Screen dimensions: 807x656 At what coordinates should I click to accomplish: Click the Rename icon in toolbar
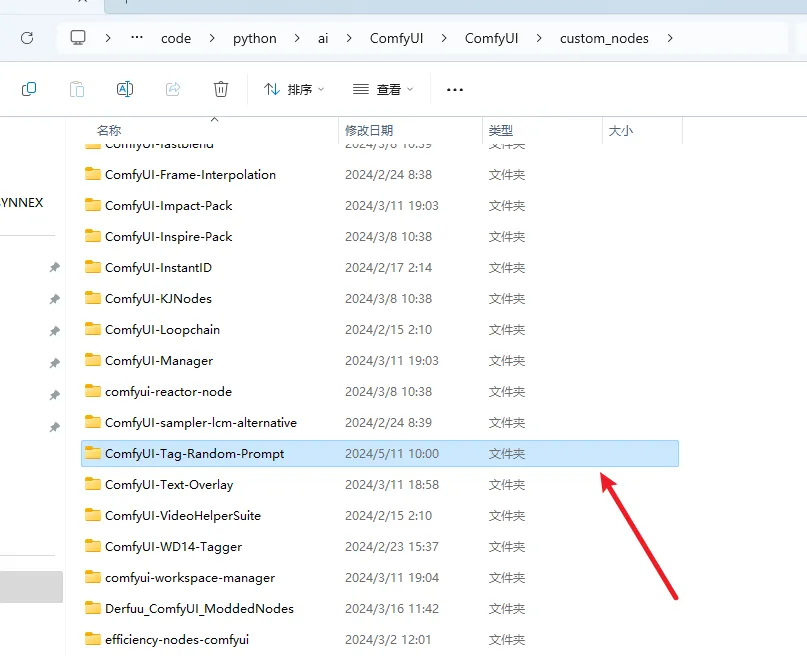pos(125,89)
